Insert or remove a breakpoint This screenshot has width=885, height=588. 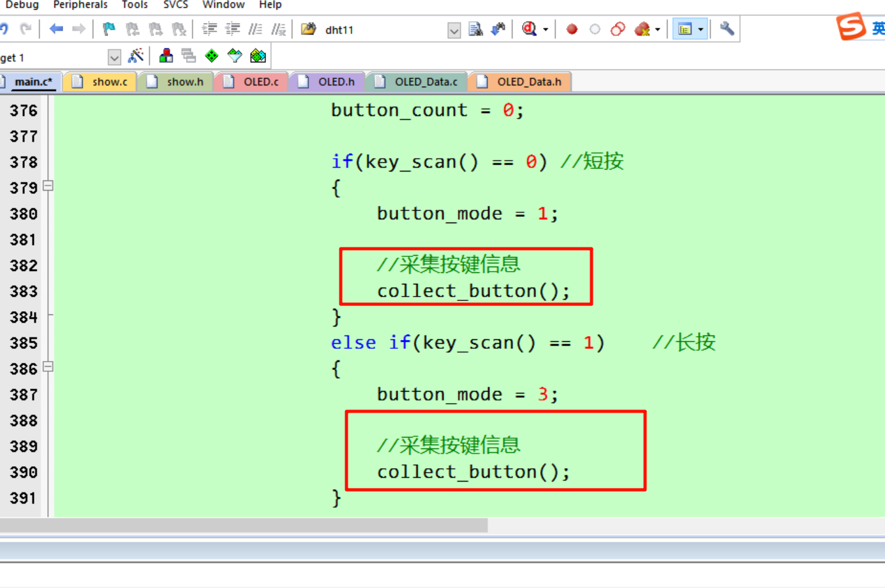point(572,29)
